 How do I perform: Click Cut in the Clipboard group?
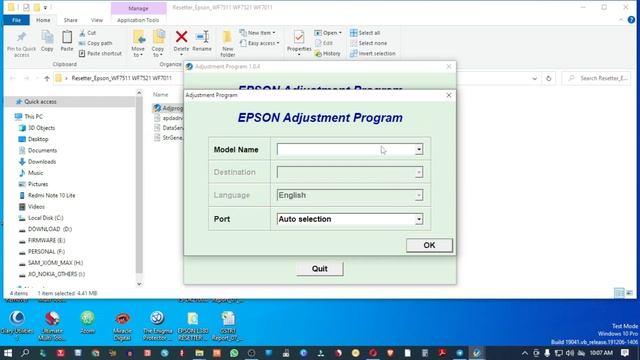88,33
